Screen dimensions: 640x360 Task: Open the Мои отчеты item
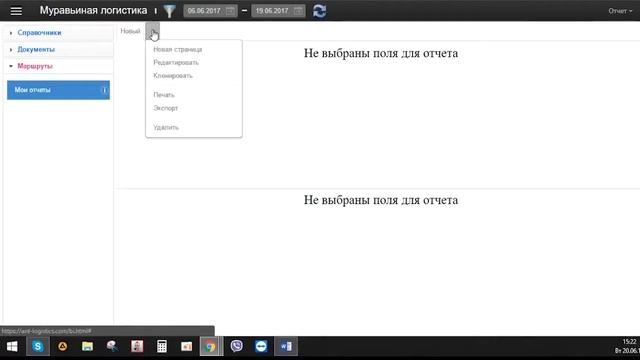[x=58, y=90]
